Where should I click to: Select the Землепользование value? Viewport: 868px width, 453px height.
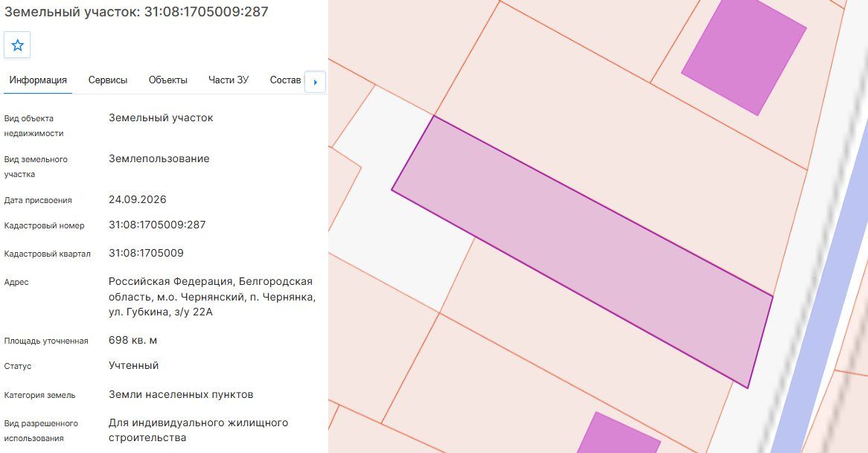tap(159, 158)
